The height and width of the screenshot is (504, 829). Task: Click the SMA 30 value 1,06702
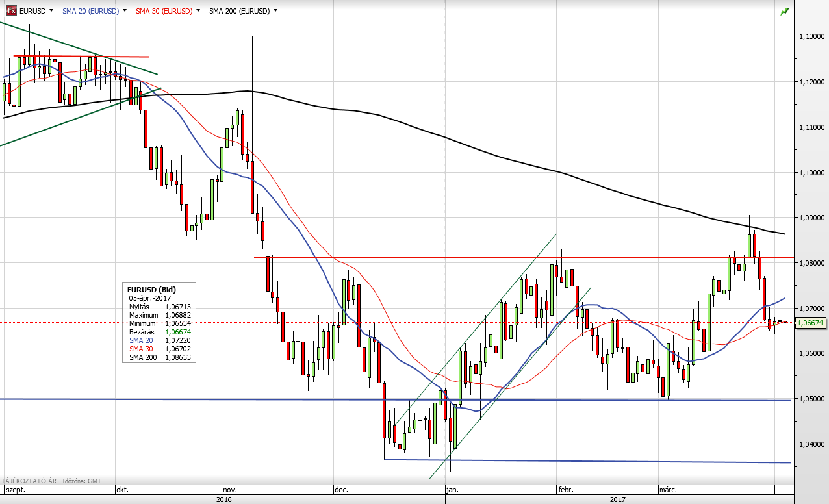(178, 348)
